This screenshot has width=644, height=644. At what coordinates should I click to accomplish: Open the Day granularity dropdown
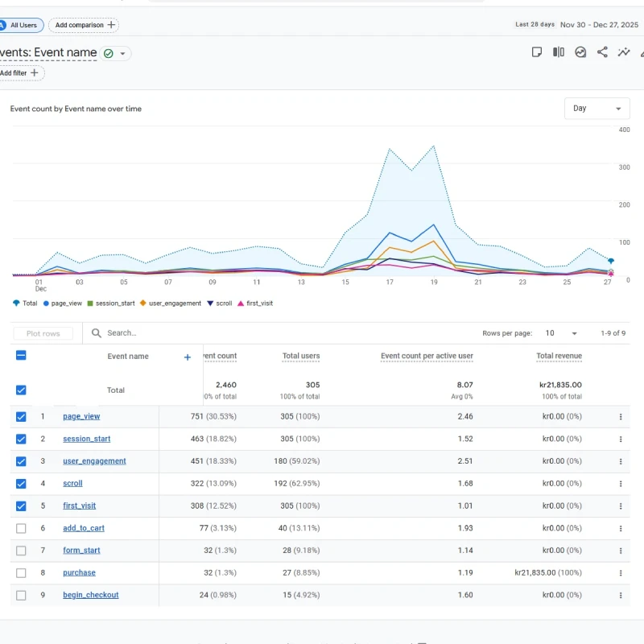597,109
